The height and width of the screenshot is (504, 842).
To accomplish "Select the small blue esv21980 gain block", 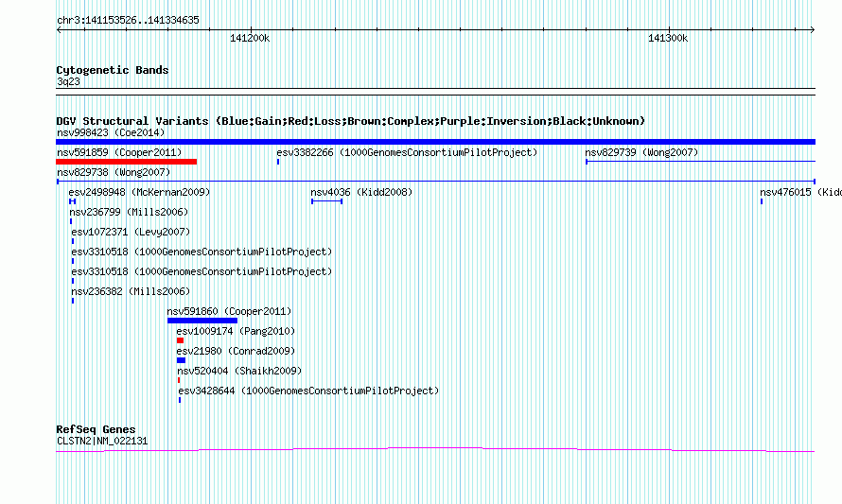I will point(181,360).
